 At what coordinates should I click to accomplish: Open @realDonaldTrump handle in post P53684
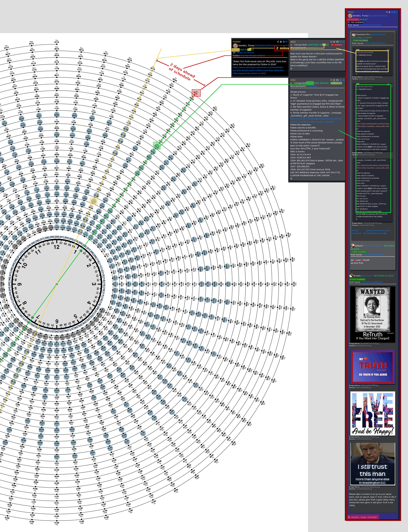(265, 46)
